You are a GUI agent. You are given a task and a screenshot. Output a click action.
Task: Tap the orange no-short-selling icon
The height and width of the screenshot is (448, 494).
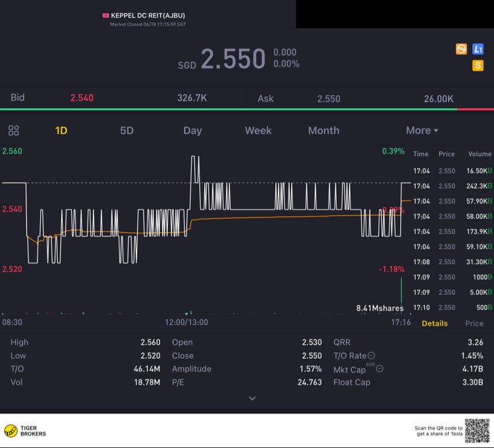pos(461,49)
